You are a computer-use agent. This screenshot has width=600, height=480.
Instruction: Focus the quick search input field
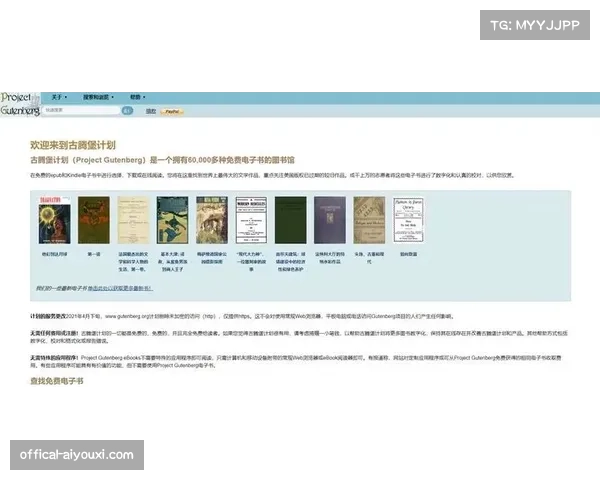point(81,110)
